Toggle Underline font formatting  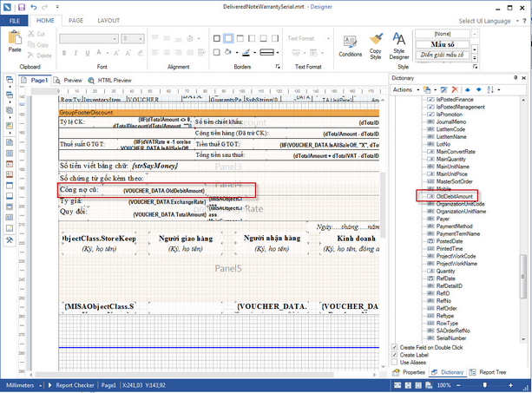[x=88, y=53]
